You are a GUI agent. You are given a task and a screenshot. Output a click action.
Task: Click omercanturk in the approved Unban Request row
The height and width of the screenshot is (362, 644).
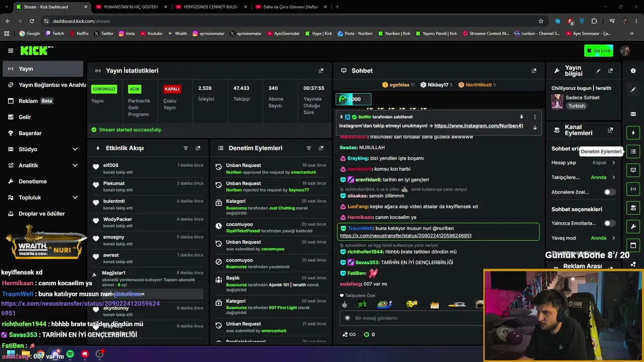304,172
